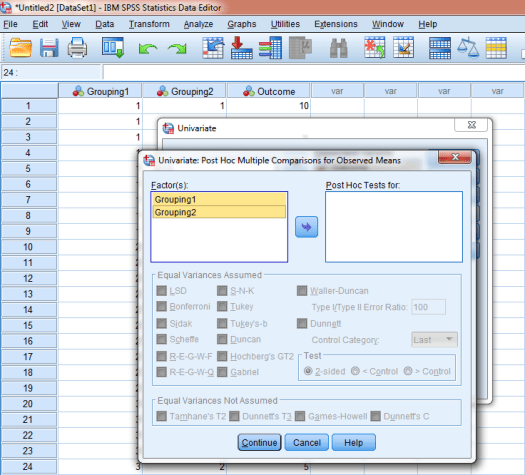The image size is (525, 475).
Task: Open the Control Category dropdown
Action: pyautogui.click(x=434, y=340)
